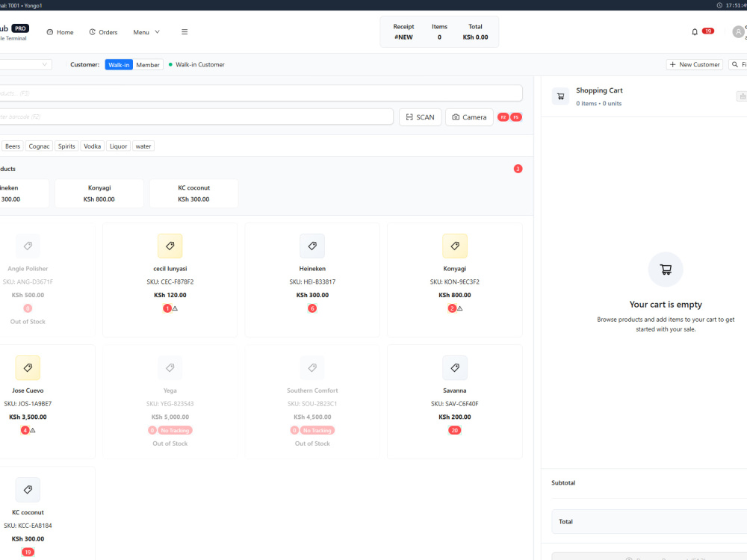Click the Savanna stock badge 20
Image resolution: width=747 pixels, height=560 pixels.
click(455, 431)
